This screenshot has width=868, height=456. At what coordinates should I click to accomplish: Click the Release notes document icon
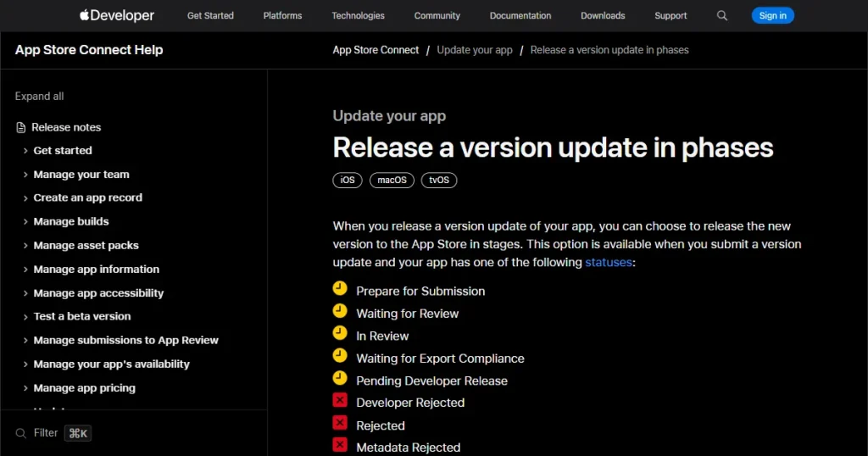click(21, 127)
